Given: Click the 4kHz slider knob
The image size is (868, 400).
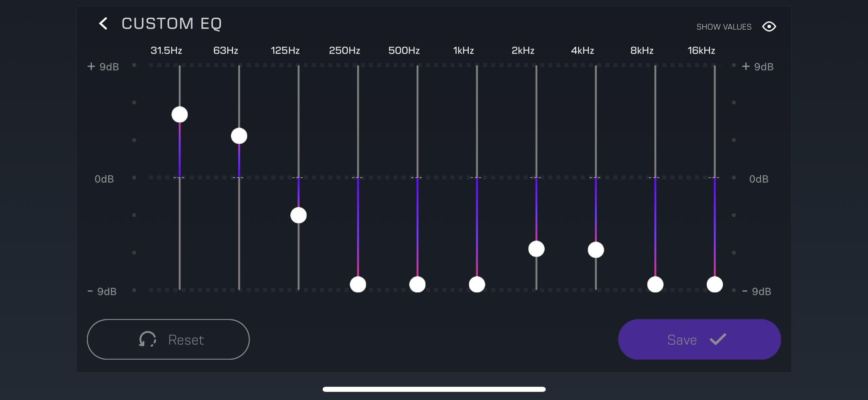Looking at the screenshot, I should (596, 250).
